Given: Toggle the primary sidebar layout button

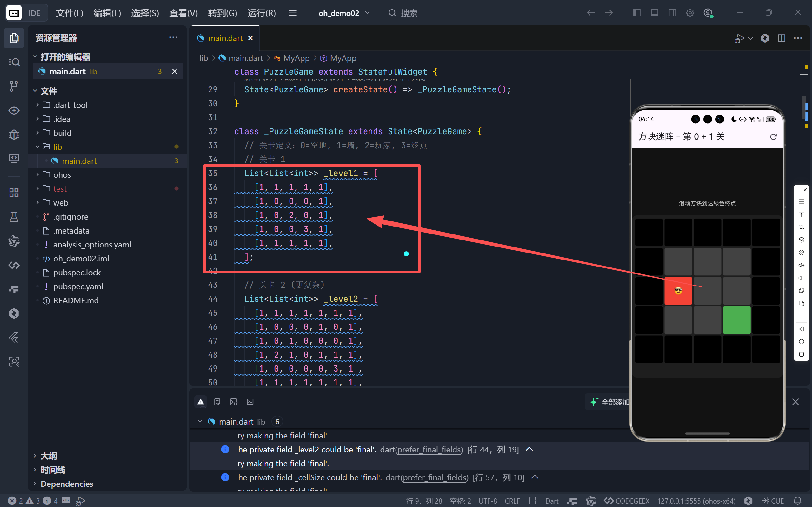Looking at the screenshot, I should [x=636, y=13].
